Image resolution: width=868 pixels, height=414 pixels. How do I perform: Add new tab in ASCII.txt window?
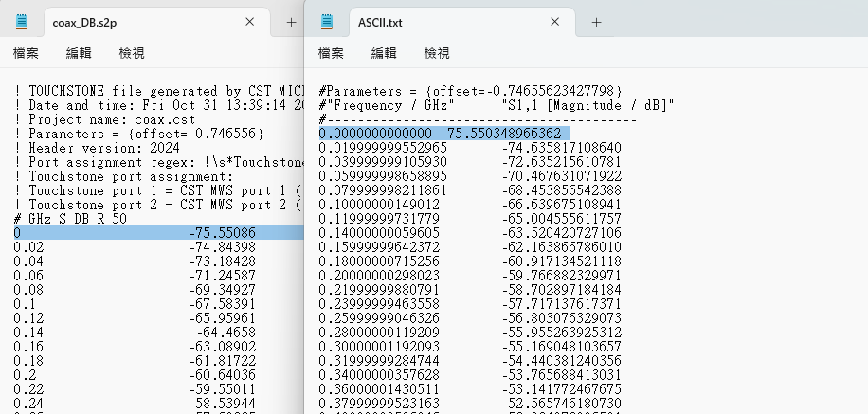(596, 22)
